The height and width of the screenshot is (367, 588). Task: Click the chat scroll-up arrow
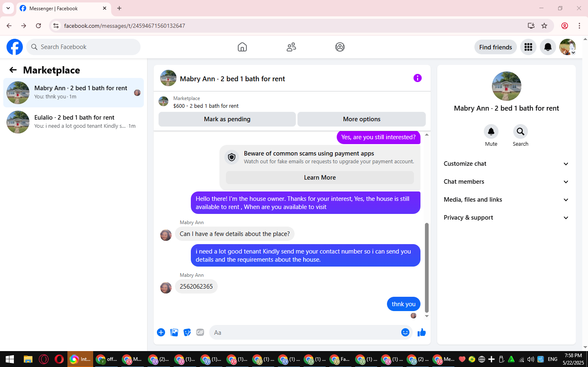[427, 135]
